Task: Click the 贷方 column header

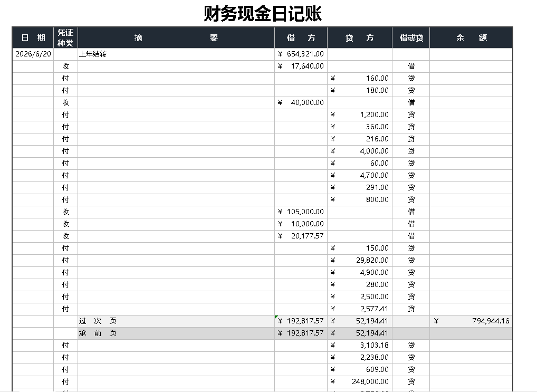Action: 359,37
